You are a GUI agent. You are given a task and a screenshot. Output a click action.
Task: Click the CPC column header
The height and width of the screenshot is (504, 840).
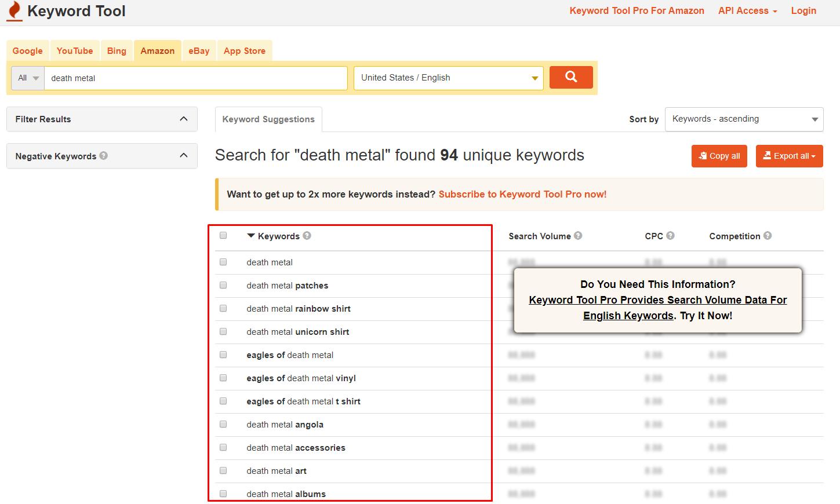(x=654, y=236)
